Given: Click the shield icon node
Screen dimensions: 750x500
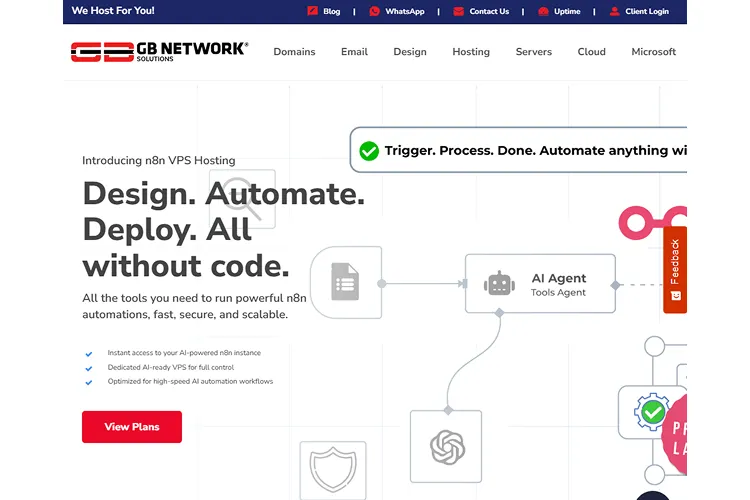Looking at the screenshot, I should tap(333, 470).
